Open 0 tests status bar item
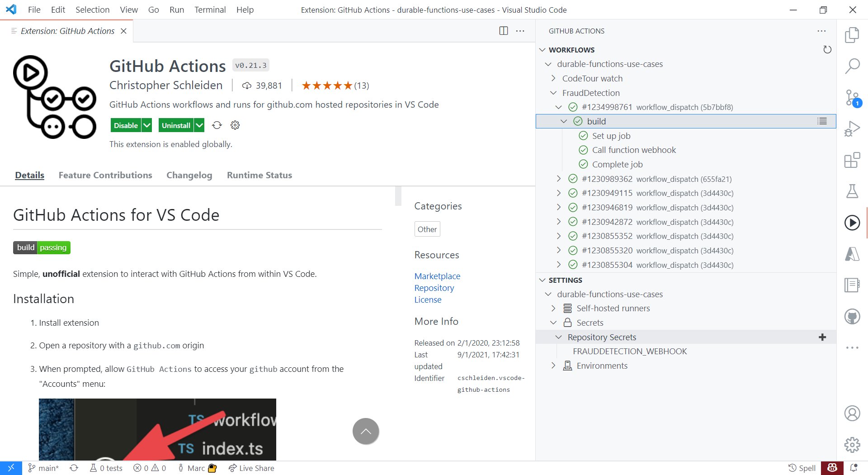 (106, 468)
